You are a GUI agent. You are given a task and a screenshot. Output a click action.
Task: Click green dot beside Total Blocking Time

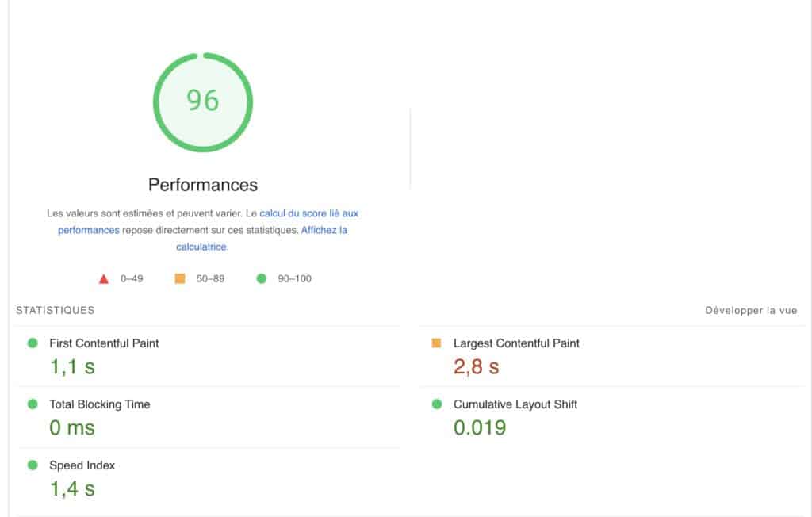[33, 404]
